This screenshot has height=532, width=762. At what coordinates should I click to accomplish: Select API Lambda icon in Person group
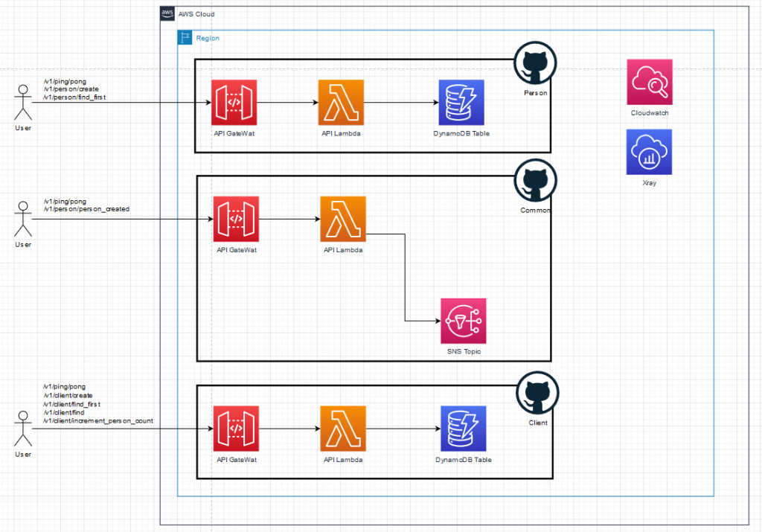coord(340,102)
